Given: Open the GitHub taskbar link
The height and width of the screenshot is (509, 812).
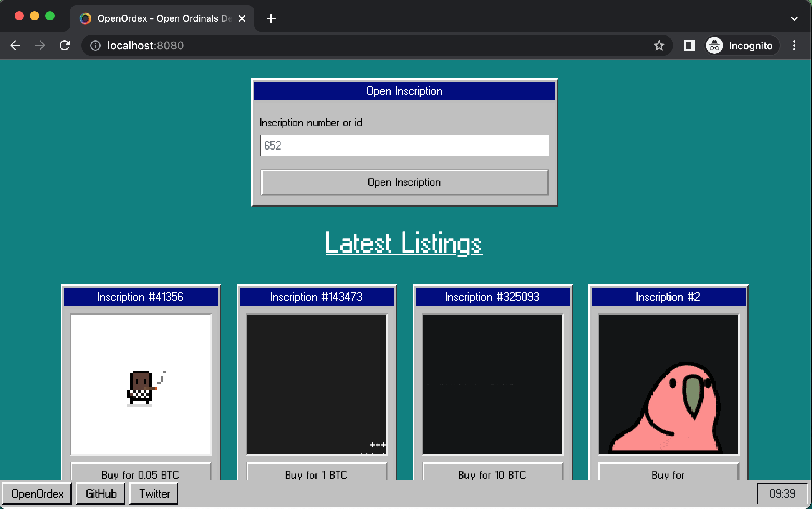Looking at the screenshot, I should (101, 494).
